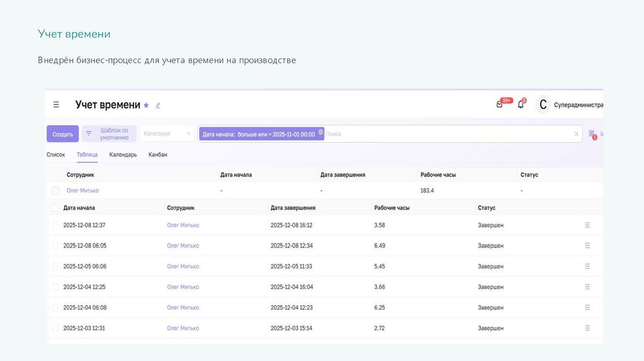
Task: Switch to the Календарь view tab
Action: [x=123, y=155]
